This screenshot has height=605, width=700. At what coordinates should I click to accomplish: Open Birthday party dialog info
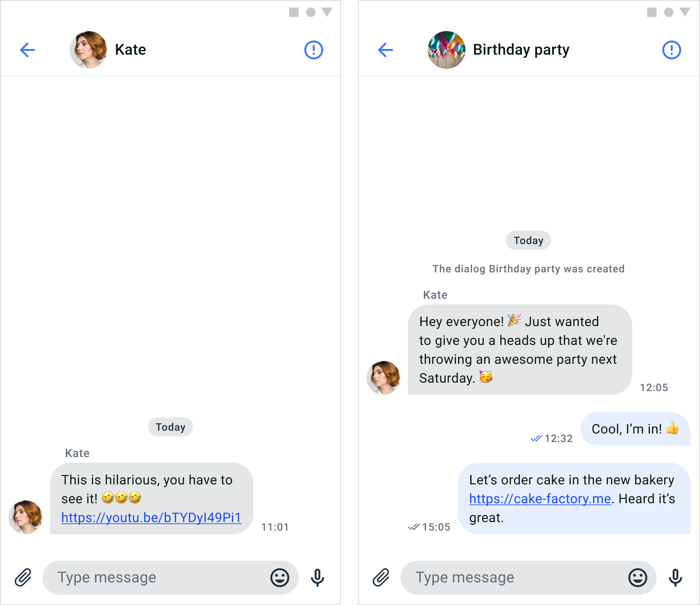tap(672, 50)
